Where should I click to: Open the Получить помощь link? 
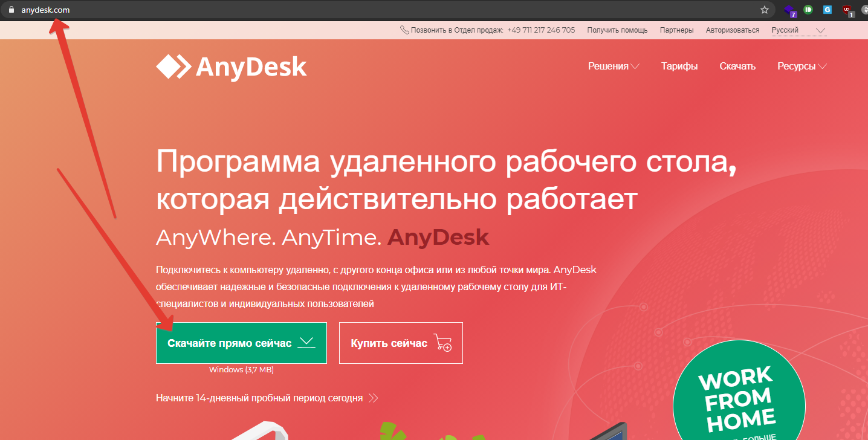click(x=617, y=30)
